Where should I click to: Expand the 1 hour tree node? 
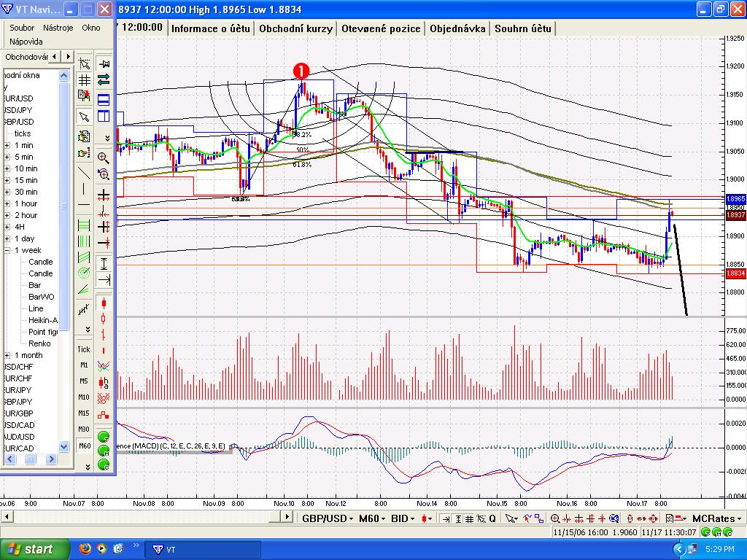[7, 204]
